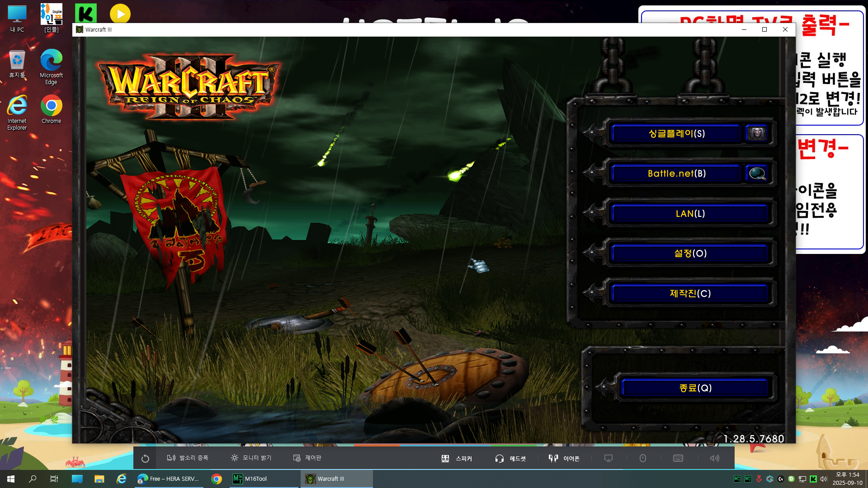Click the speaker volume icon on the control bar
The height and width of the screenshot is (488, 868).
715,458
